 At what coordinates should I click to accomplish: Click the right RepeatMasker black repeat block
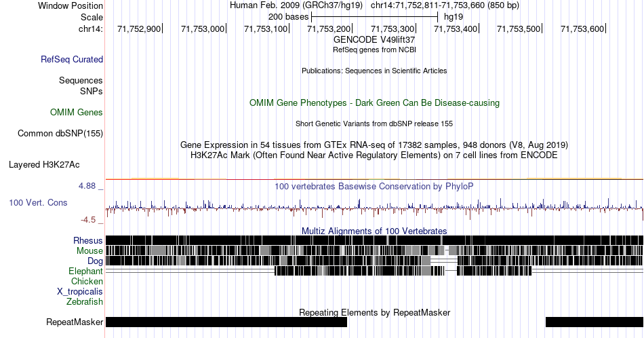[x=595, y=322]
